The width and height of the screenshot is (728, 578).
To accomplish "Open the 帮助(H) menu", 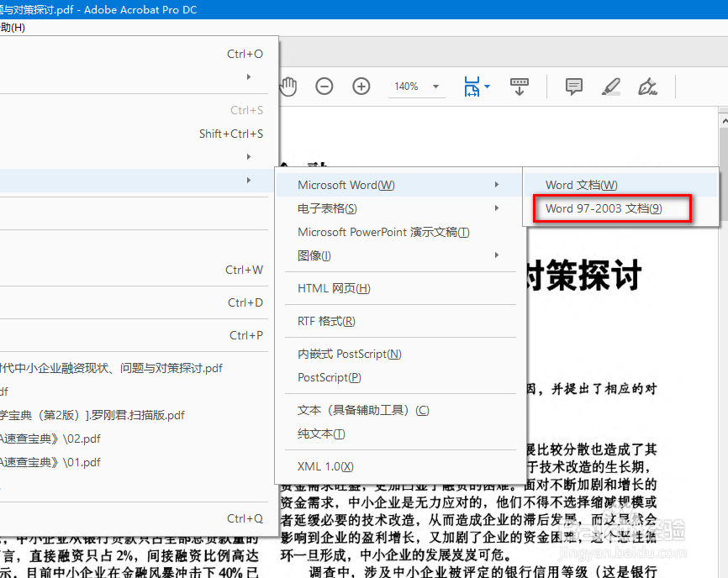I will (13, 28).
